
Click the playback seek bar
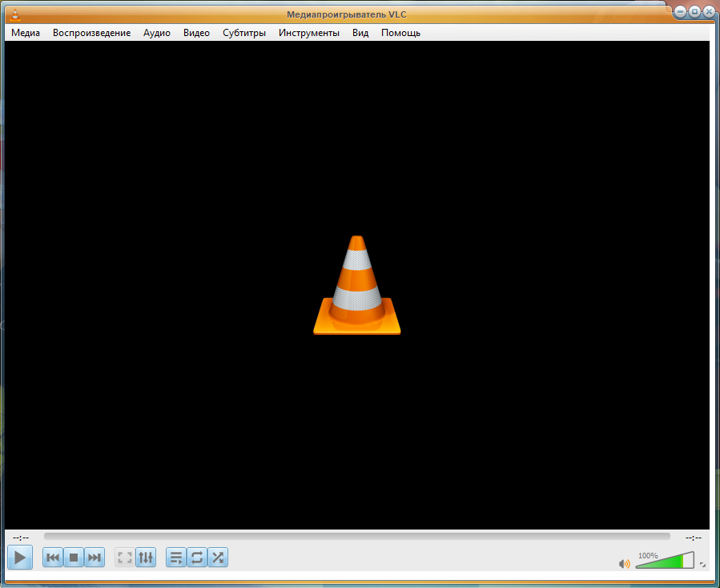click(356, 536)
